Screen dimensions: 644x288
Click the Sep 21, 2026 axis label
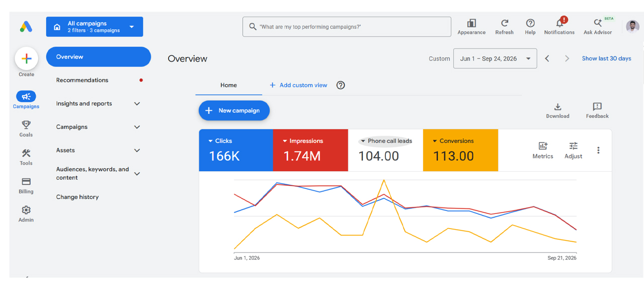(562, 258)
